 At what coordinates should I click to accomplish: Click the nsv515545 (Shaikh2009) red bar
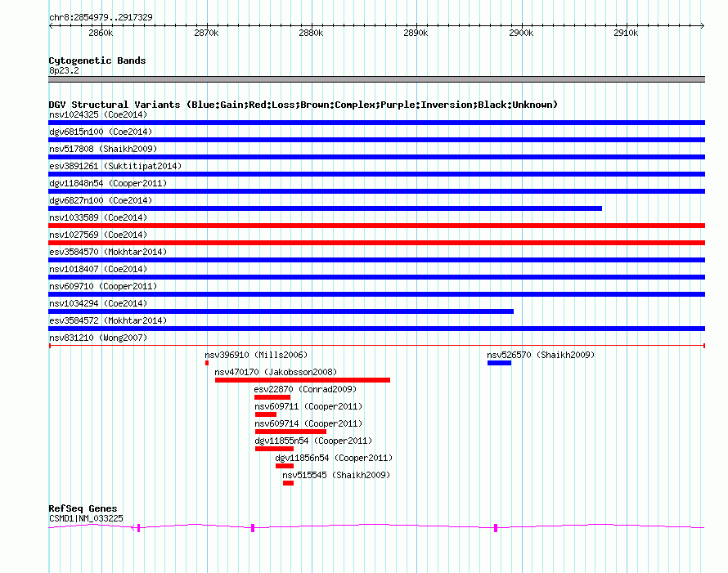click(288, 483)
